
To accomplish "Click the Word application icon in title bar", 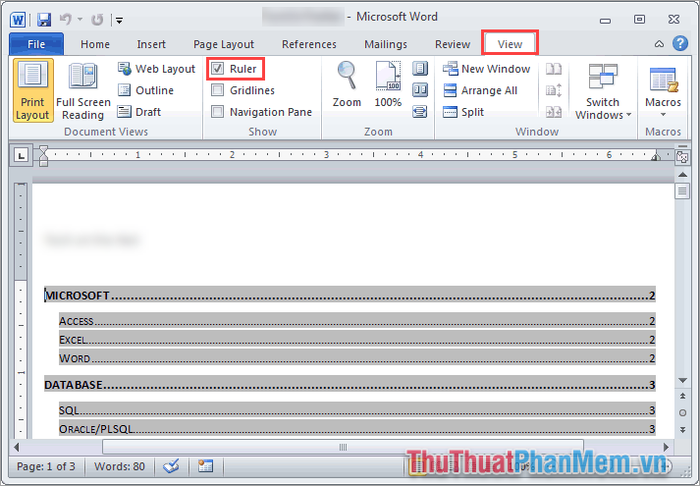I will click(18, 20).
